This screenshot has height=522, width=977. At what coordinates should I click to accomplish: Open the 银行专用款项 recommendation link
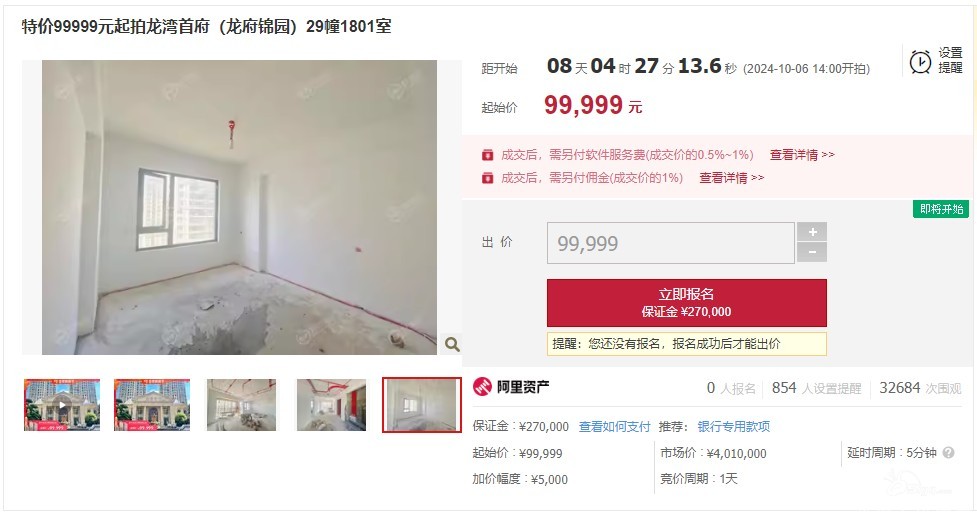(733, 427)
